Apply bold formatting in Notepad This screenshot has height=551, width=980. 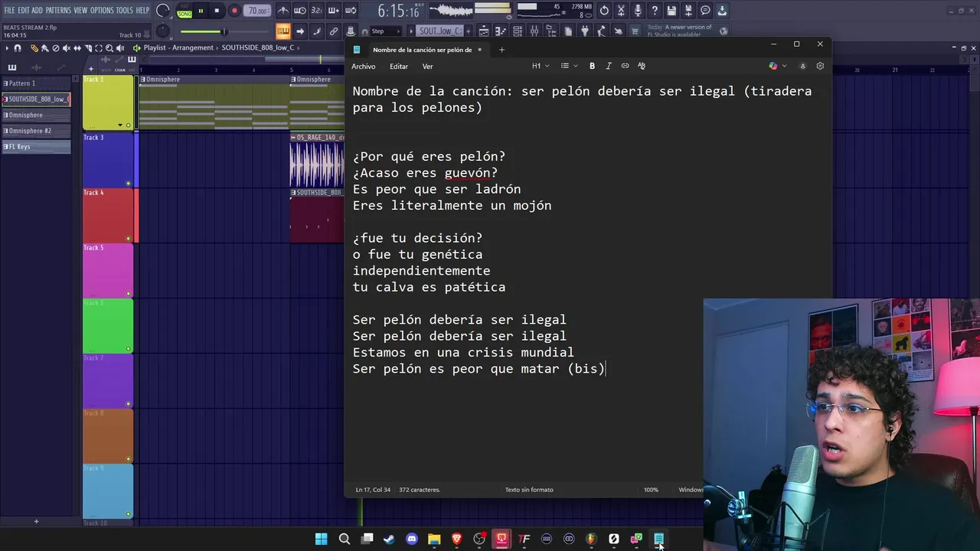click(592, 67)
